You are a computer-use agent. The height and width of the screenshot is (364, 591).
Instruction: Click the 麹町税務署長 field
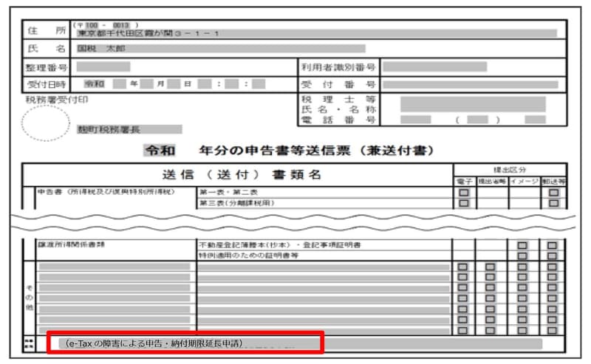point(129,130)
